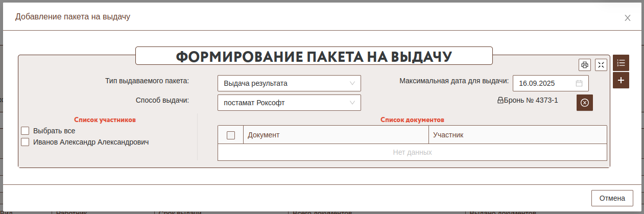Check Иванов Александр Александрович participant
Screen dimensions: 644x214
25,142
